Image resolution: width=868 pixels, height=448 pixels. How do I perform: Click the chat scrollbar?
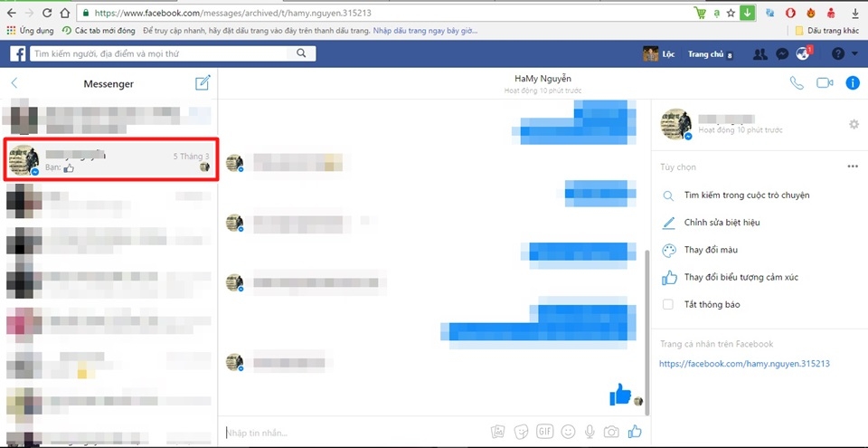tap(647, 333)
